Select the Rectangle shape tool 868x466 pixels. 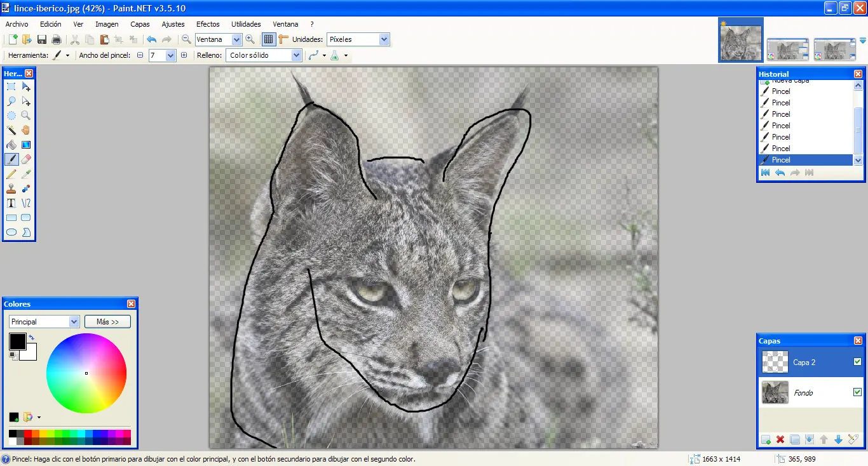[11, 218]
